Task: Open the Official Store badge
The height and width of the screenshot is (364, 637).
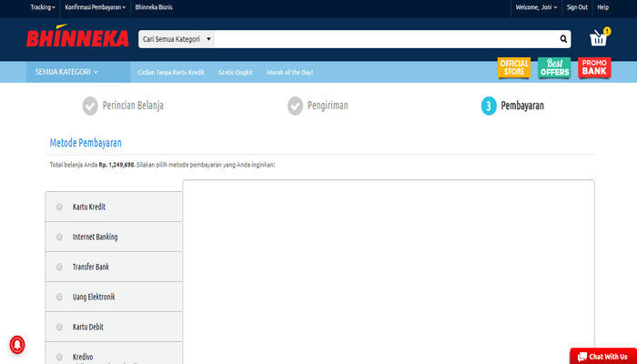Action: click(514, 67)
